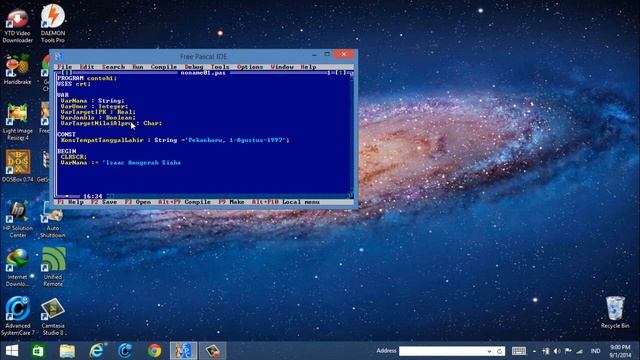Click the USES crt line

74,84
